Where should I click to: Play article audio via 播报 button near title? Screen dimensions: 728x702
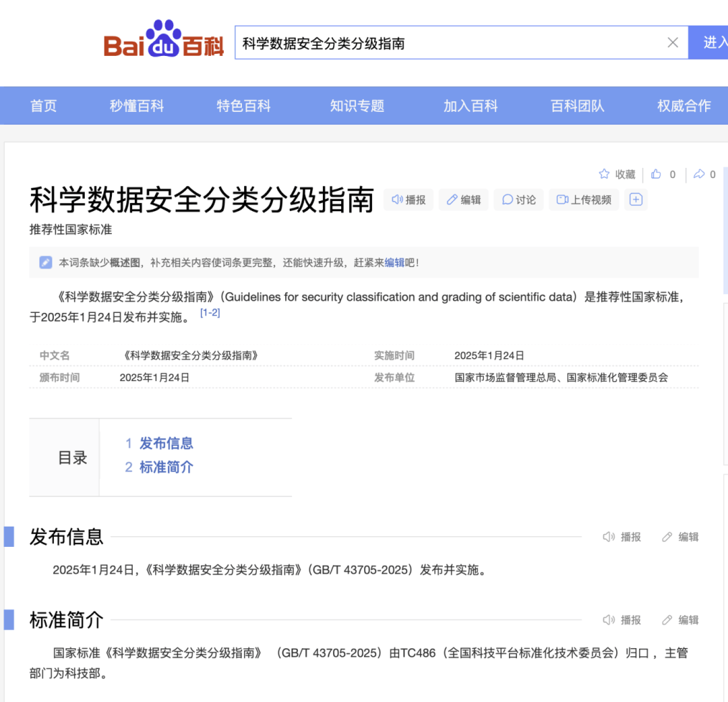408,200
